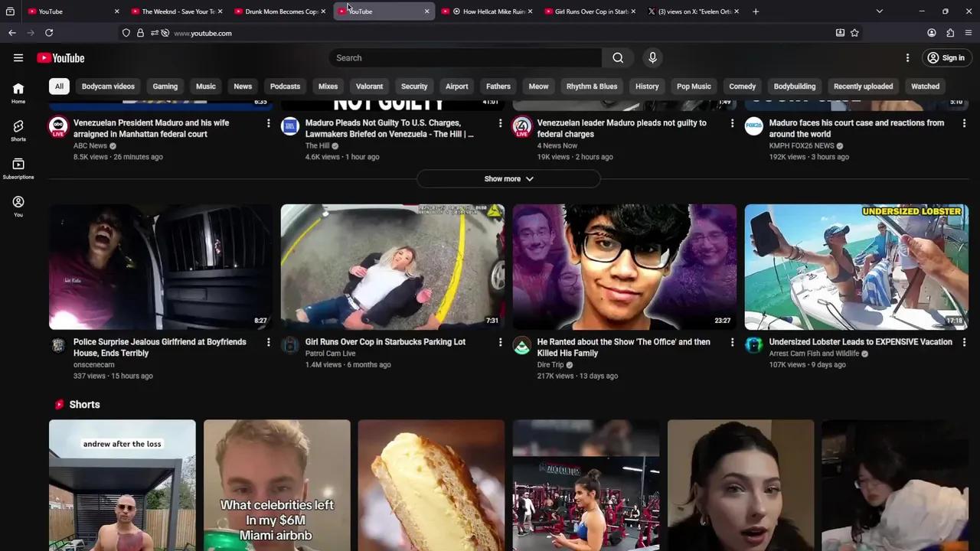Screen dimensions: 980x551
Task: Select the Recently uploaded filter chip
Action: [x=863, y=86]
